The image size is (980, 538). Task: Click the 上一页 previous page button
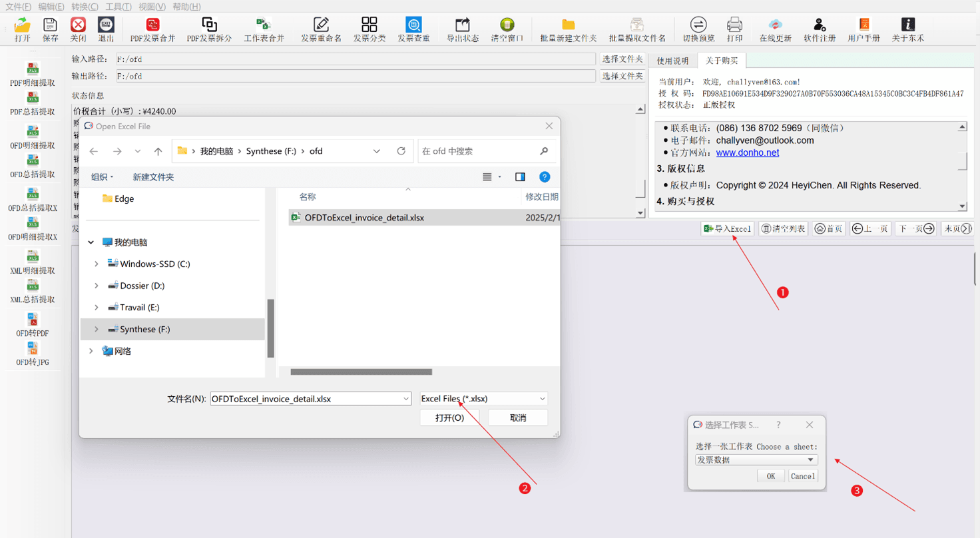pyautogui.click(x=870, y=228)
